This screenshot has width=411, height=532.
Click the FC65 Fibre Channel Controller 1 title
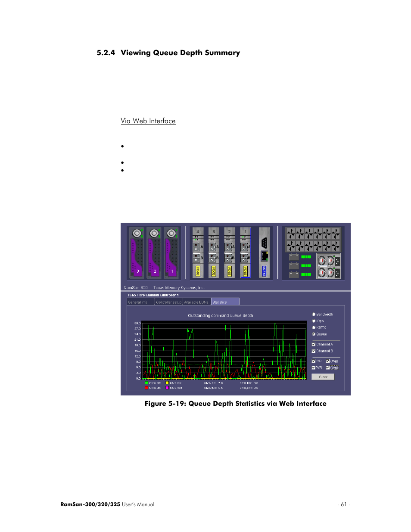pos(153,295)
